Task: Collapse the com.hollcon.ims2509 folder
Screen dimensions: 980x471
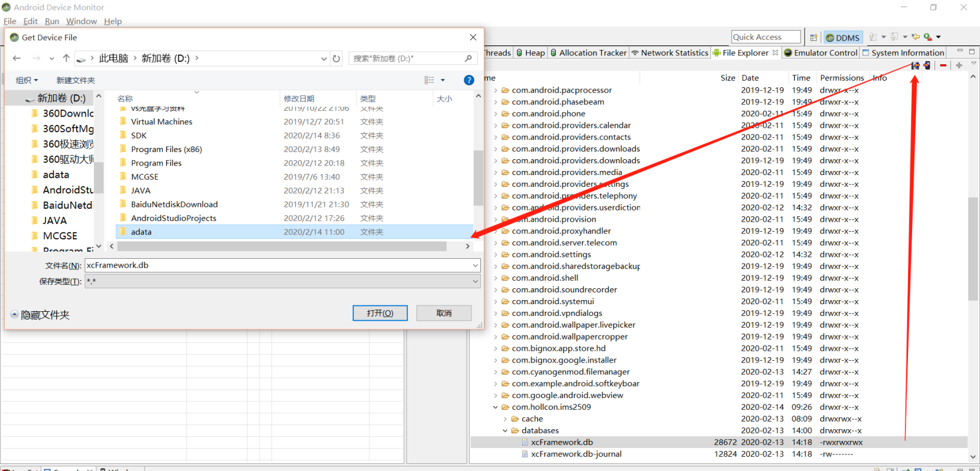Action: point(495,407)
